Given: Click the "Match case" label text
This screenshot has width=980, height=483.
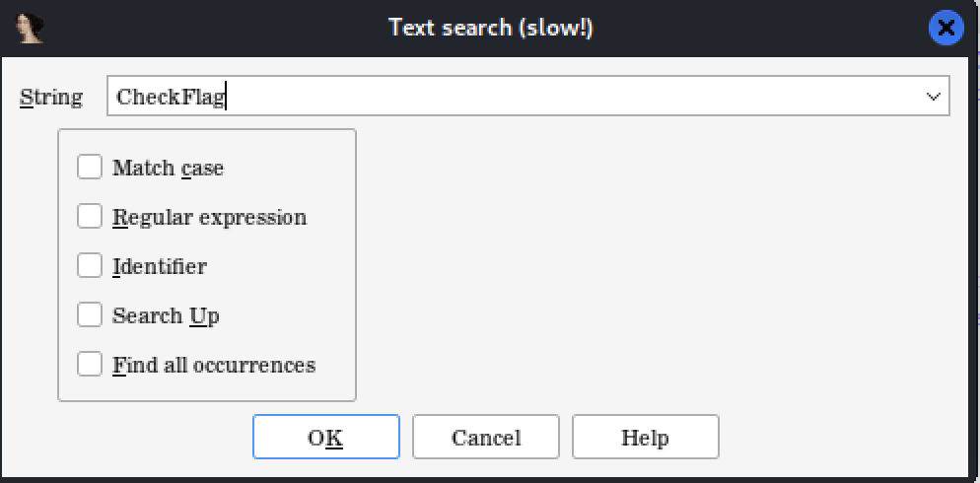Looking at the screenshot, I should pos(169,169).
